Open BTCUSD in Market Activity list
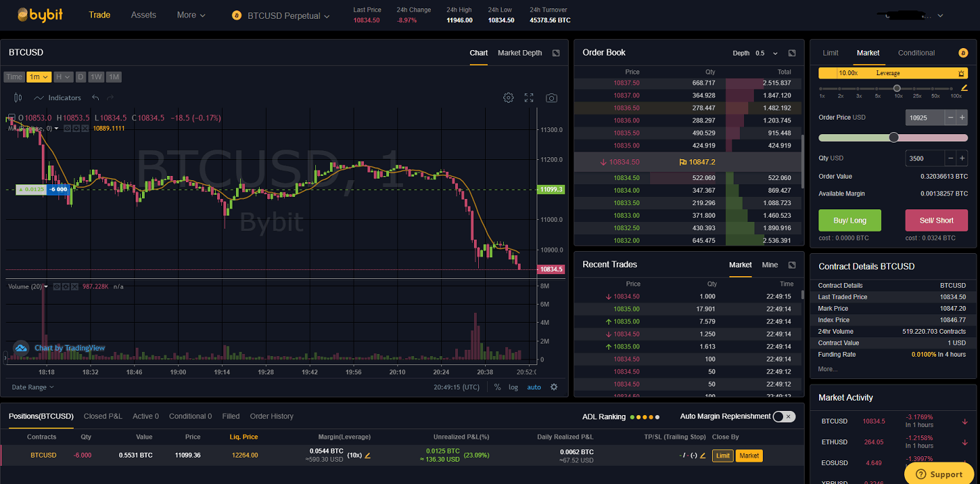 pos(893,421)
